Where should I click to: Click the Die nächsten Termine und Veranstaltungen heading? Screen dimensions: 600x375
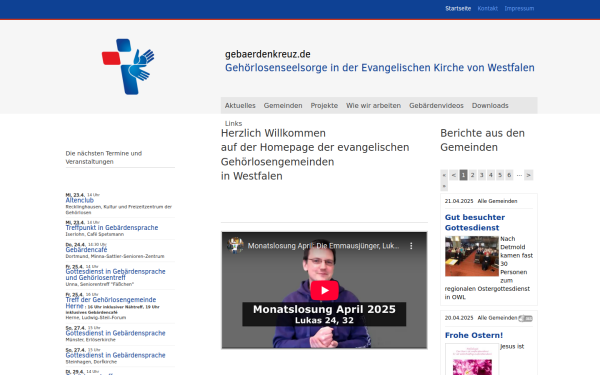(104, 158)
